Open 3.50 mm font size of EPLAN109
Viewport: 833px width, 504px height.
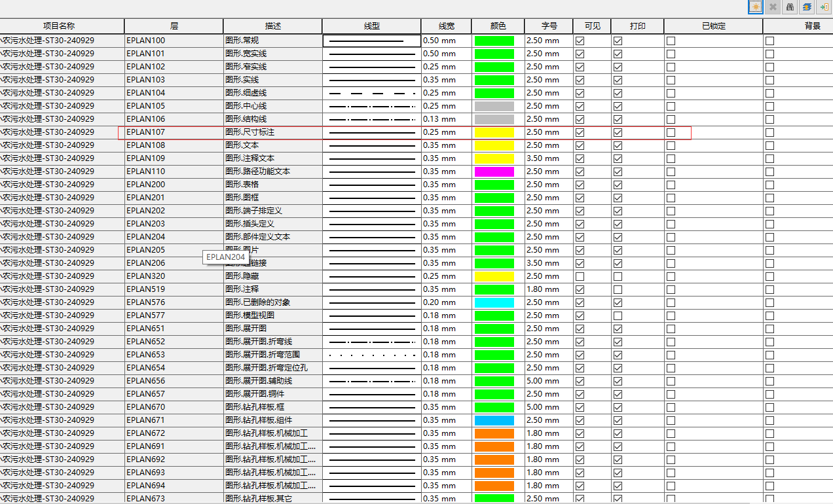point(549,158)
